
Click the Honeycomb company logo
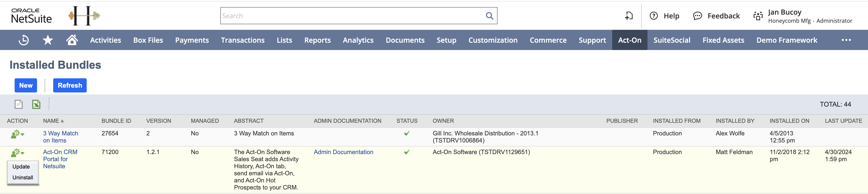pyautogui.click(x=84, y=16)
